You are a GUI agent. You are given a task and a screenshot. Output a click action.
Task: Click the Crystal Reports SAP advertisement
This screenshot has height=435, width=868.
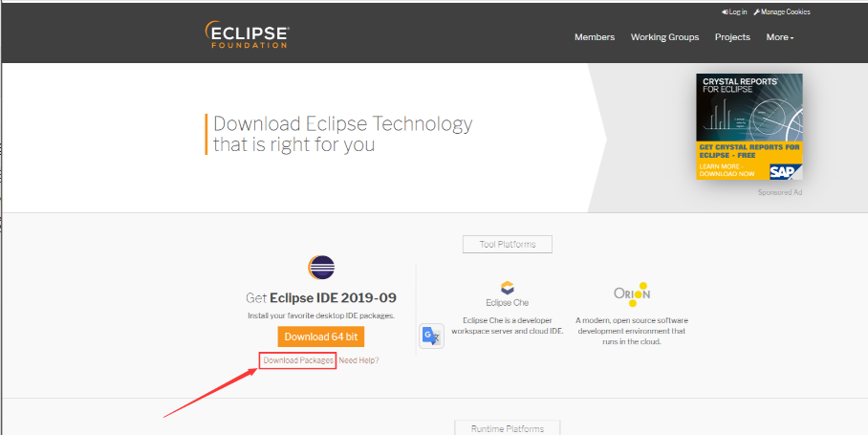point(749,127)
